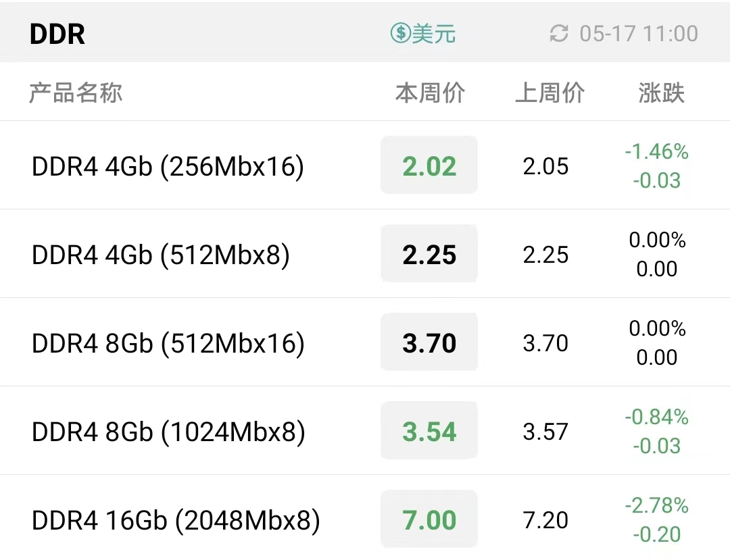Image resolution: width=730 pixels, height=560 pixels.
Task: Open DDR4 4Gb (512Mbx8) product row
Action: coord(365,253)
